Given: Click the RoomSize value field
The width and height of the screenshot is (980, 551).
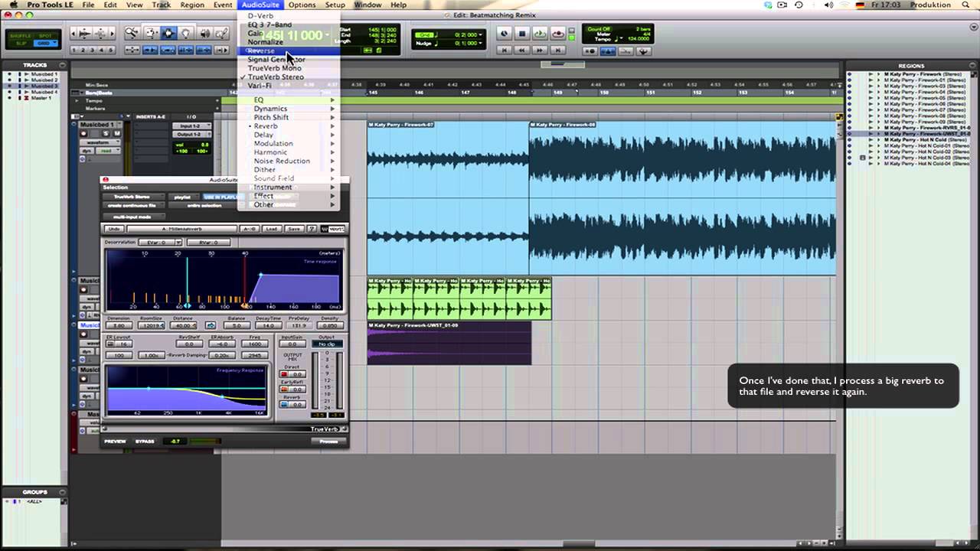Looking at the screenshot, I should point(152,325).
